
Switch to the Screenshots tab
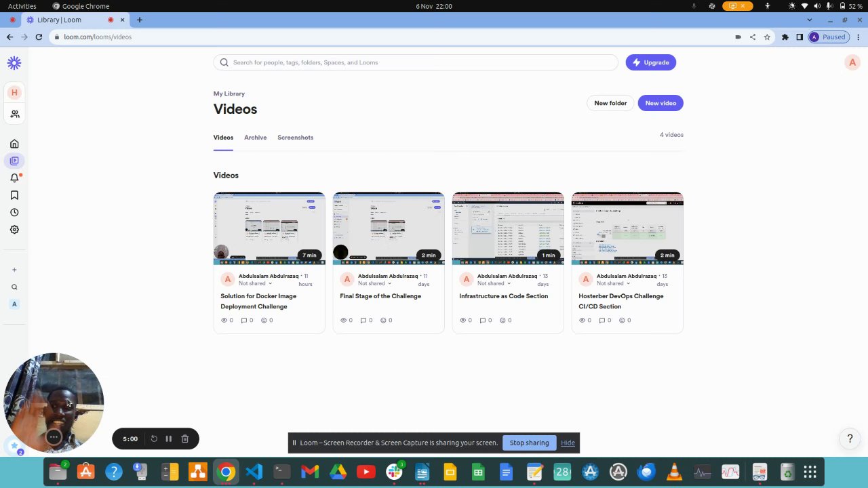[x=295, y=138]
